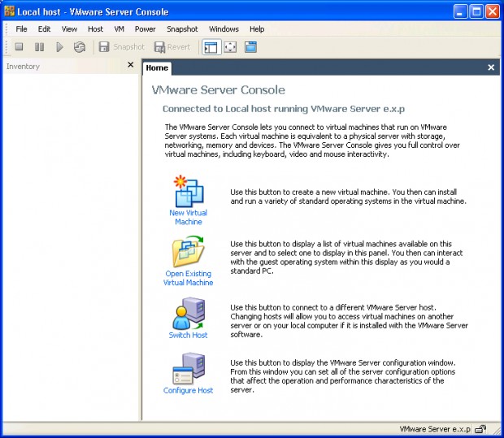Click the VMware Server e.x.p status text
Image resolution: width=504 pixels, height=438 pixels.
(x=435, y=429)
